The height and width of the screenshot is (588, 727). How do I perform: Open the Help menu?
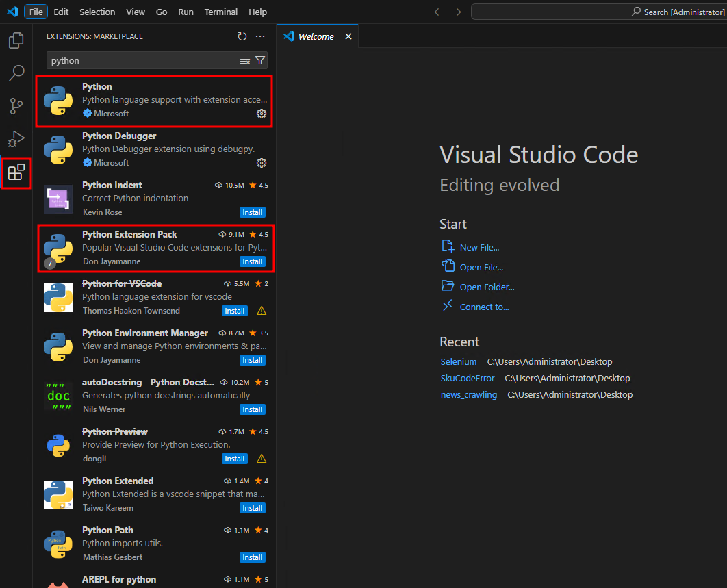[x=257, y=12]
